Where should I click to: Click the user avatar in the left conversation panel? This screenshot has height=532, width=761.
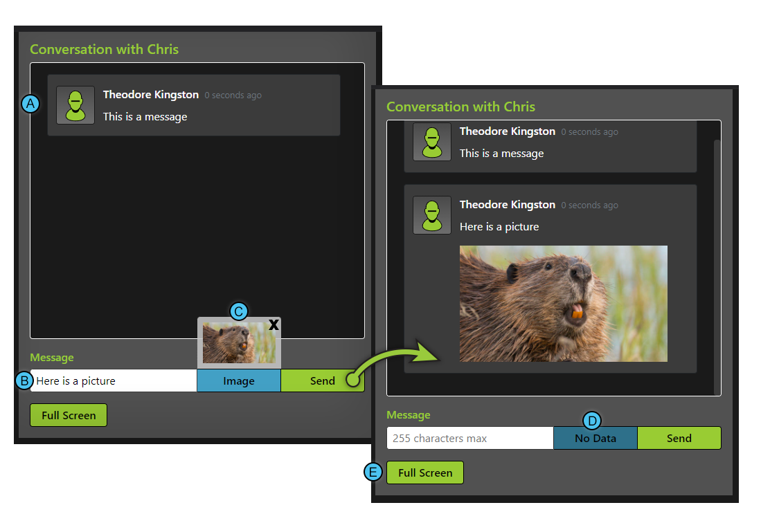(75, 105)
